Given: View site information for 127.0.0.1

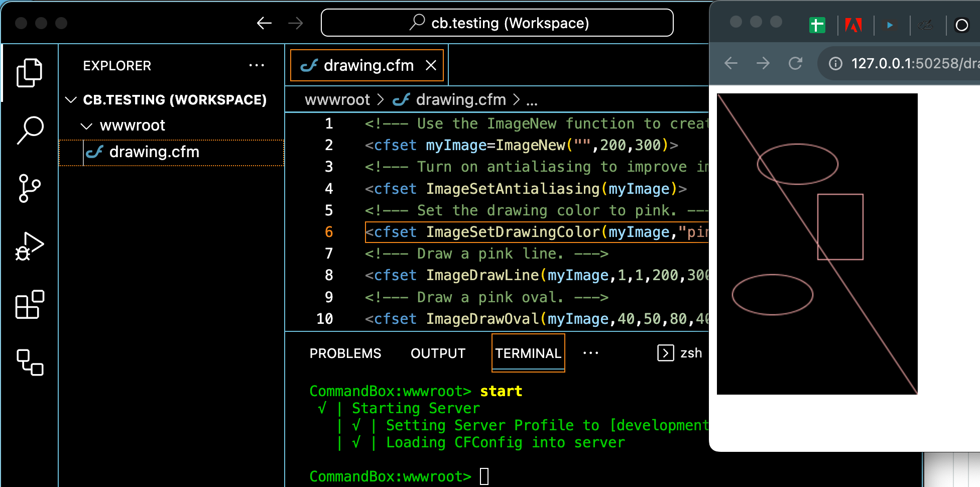Looking at the screenshot, I should click(x=835, y=63).
